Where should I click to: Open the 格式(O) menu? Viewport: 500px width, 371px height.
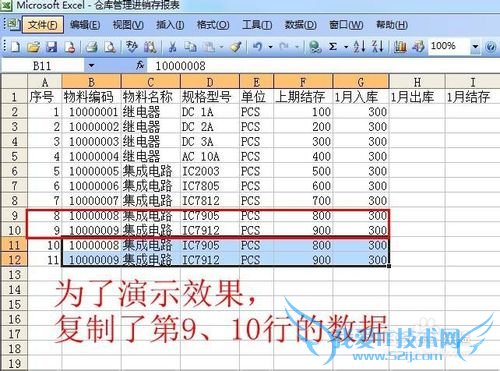tap(213, 25)
